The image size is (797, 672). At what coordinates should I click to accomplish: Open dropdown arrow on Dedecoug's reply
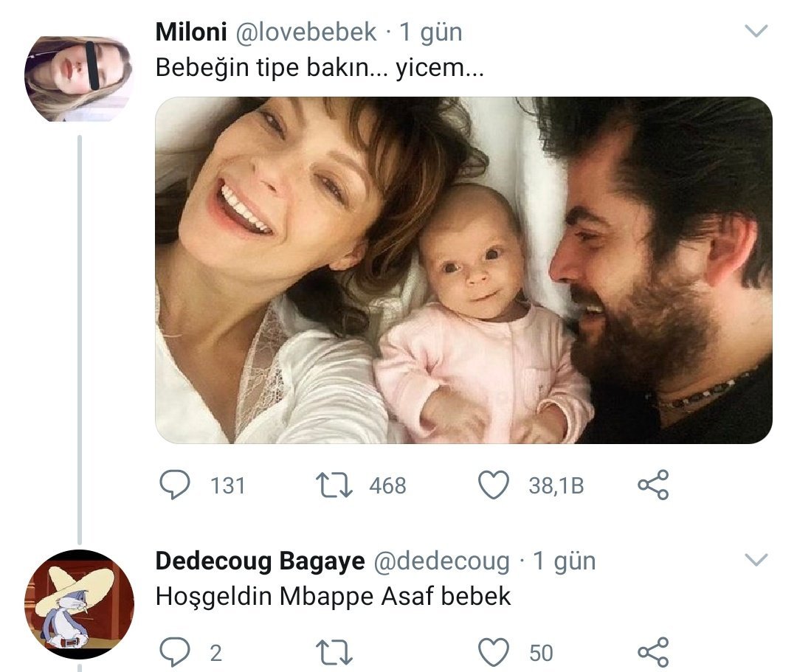point(757,560)
